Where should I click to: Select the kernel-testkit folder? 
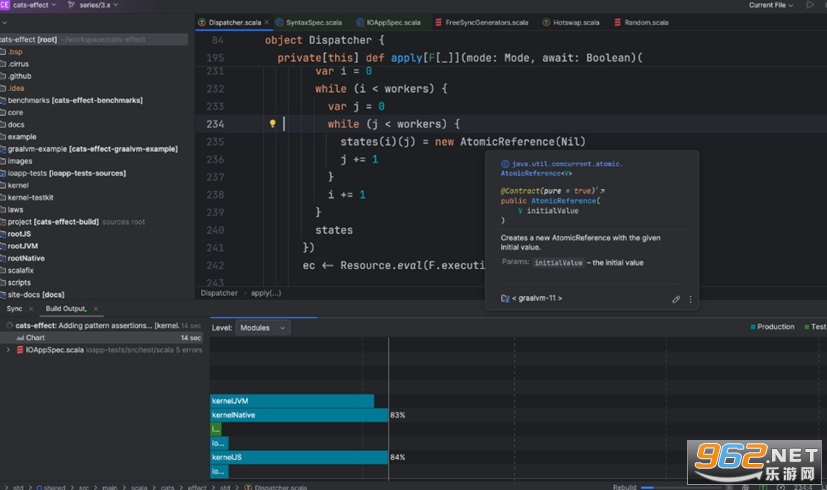[30, 197]
